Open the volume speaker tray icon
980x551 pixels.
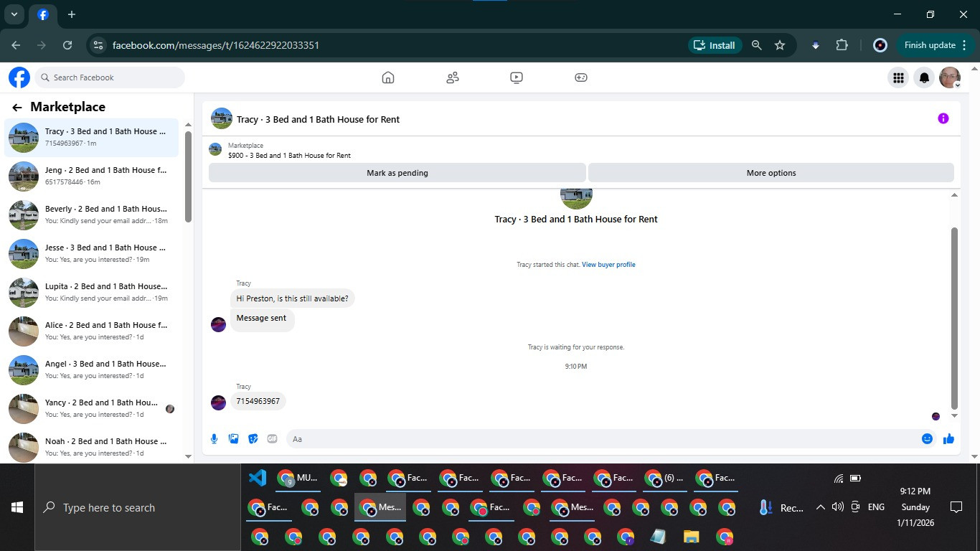(x=837, y=507)
